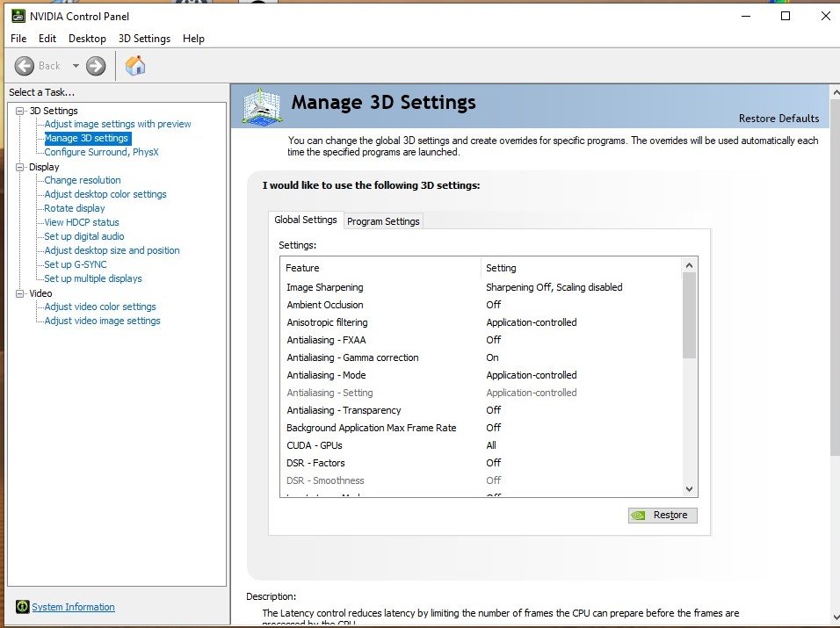The width and height of the screenshot is (840, 628).
Task: Open the 3D Settings menu
Action: tap(144, 39)
